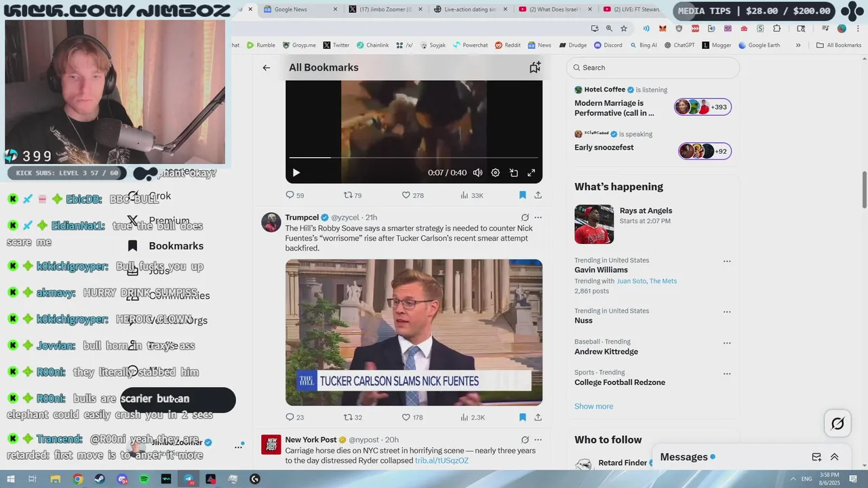
Task: Click Show more under What's happening
Action: tap(593, 407)
